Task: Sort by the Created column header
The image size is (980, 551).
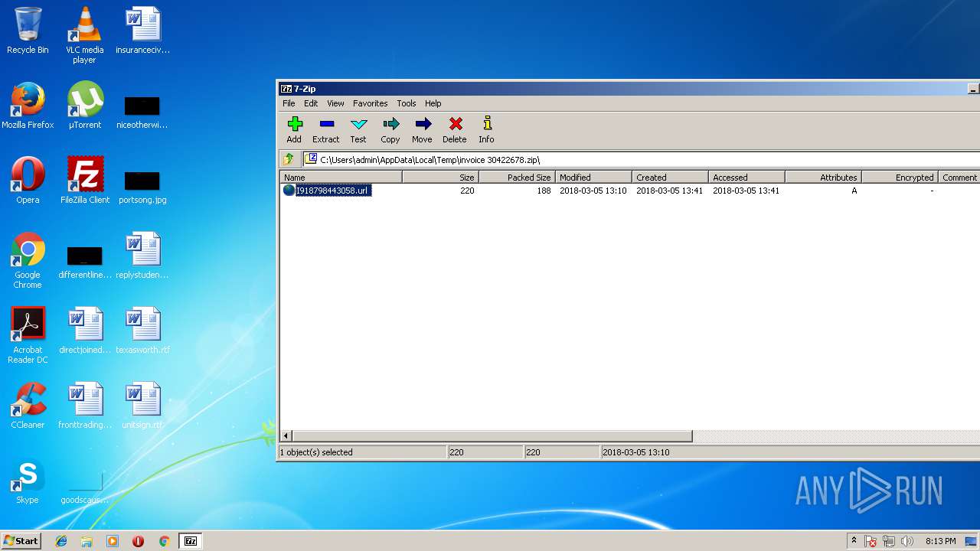Action: [x=670, y=177]
